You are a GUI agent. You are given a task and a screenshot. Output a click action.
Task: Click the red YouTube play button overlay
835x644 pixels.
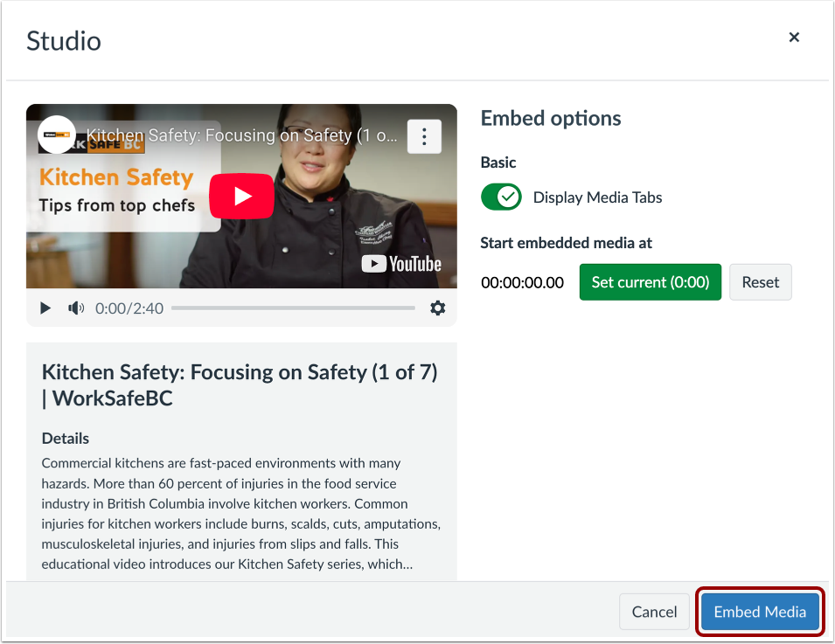pos(241,196)
